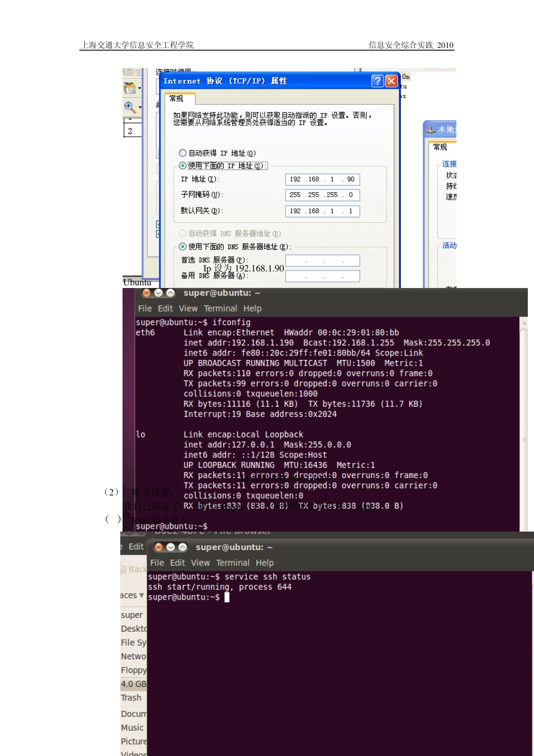Maximize the upper ifconfig terminal window
The image size is (534, 756).
tap(170, 293)
